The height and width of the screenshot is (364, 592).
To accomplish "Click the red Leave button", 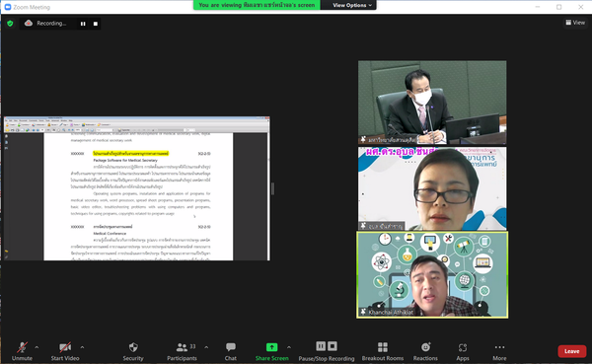I will point(572,351).
